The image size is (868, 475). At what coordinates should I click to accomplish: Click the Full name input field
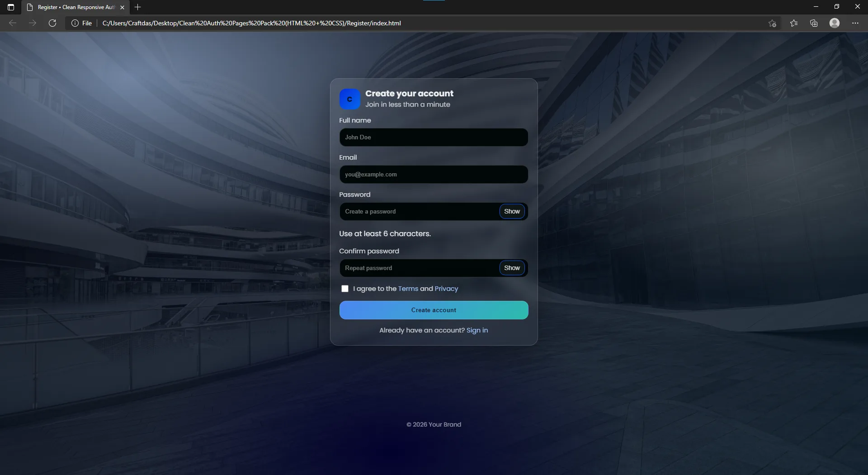tap(434, 137)
